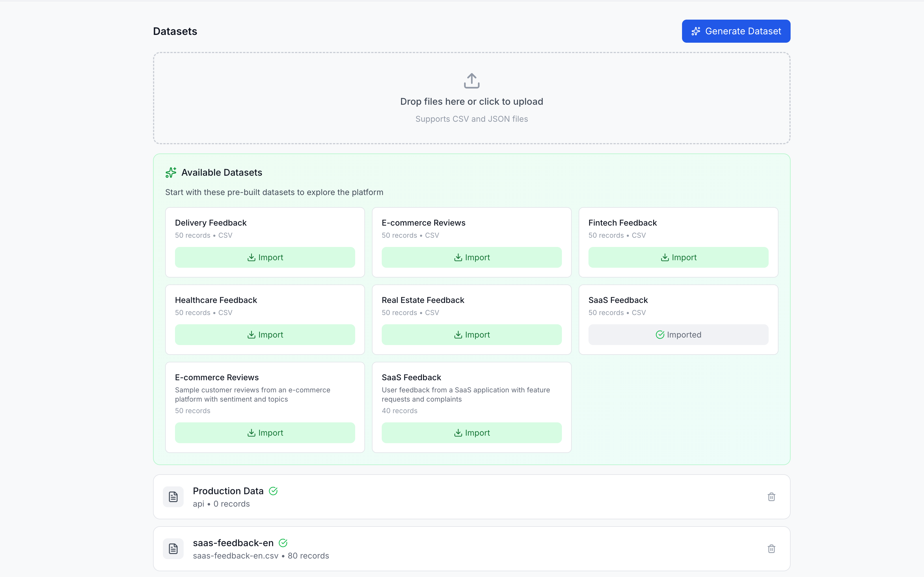Import E-commerce Reviews with sentiment and topics
This screenshot has width=924, height=577.
point(264,433)
